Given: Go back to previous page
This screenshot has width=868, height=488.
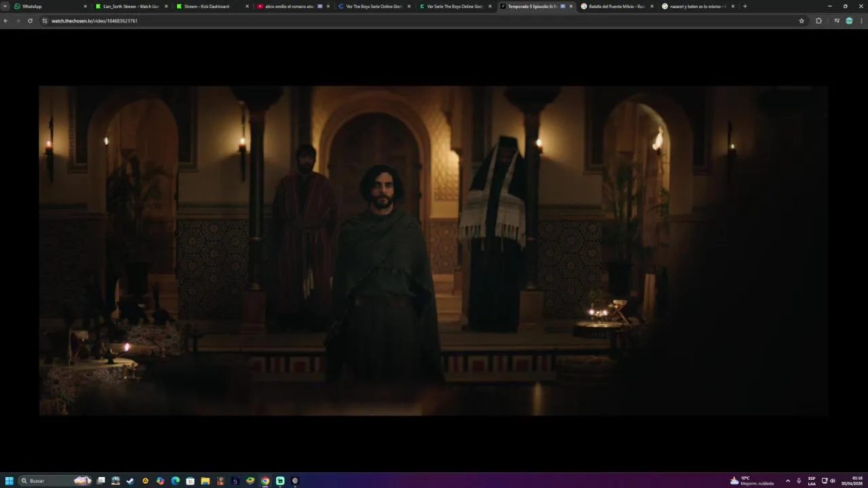Looking at the screenshot, I should pos(5,21).
